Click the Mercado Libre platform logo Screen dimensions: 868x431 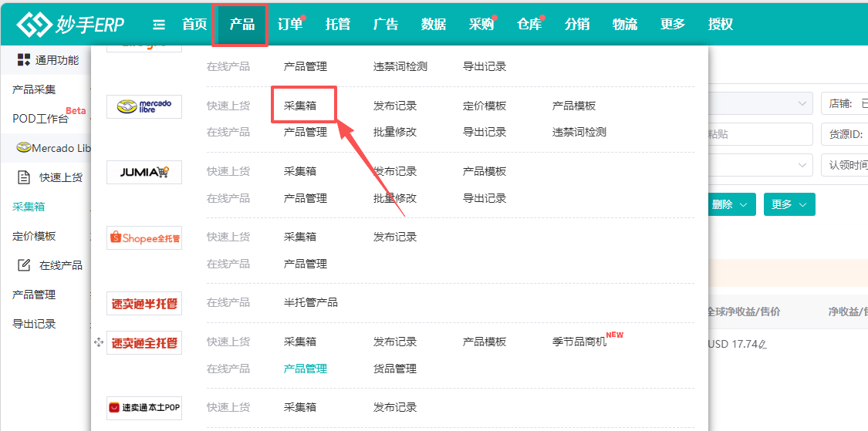(144, 107)
